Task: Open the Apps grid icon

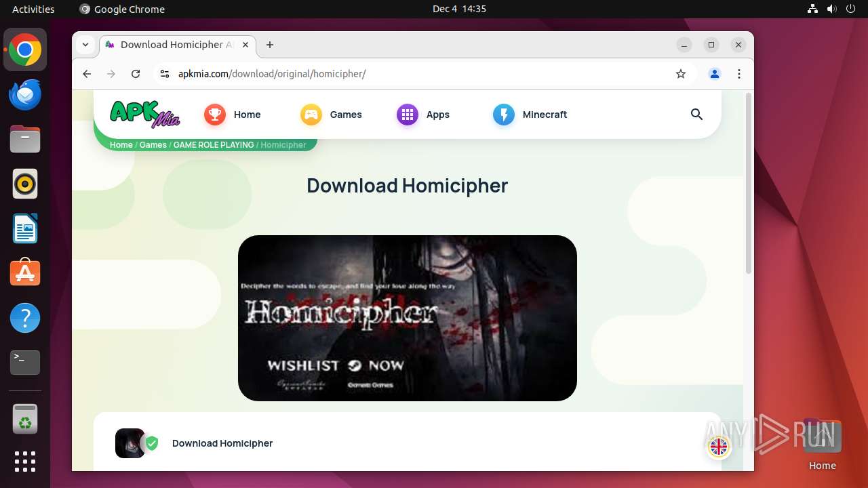Action: click(x=408, y=115)
